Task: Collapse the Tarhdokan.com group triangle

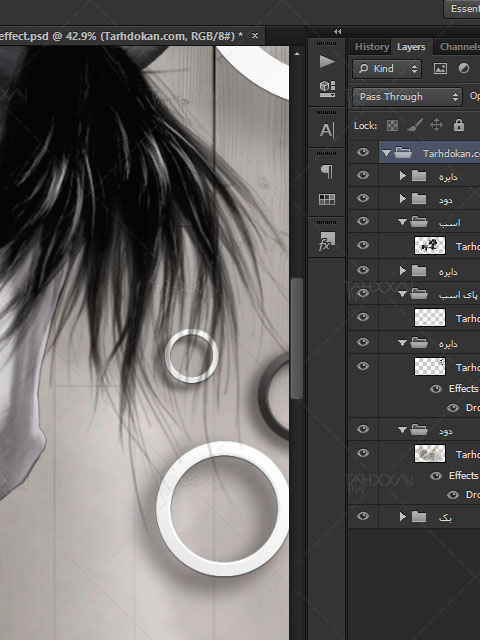Action: click(386, 153)
